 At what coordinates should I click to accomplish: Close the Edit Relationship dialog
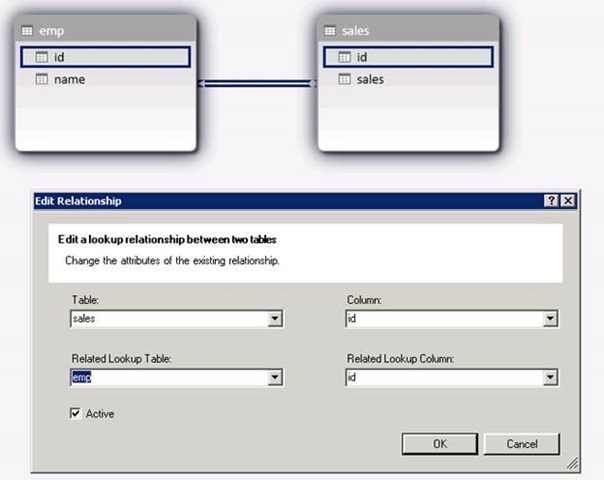(x=568, y=201)
